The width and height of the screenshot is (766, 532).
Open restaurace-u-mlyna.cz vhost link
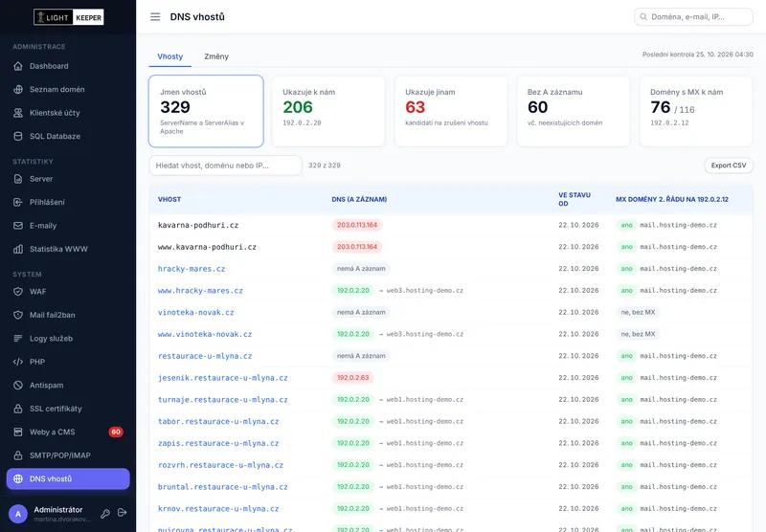(x=205, y=356)
